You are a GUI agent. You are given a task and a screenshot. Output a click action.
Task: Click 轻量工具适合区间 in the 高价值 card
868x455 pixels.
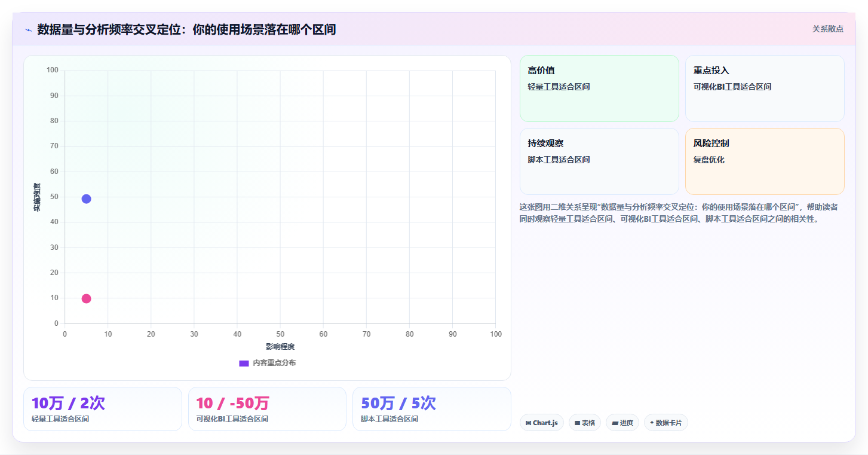pos(559,87)
